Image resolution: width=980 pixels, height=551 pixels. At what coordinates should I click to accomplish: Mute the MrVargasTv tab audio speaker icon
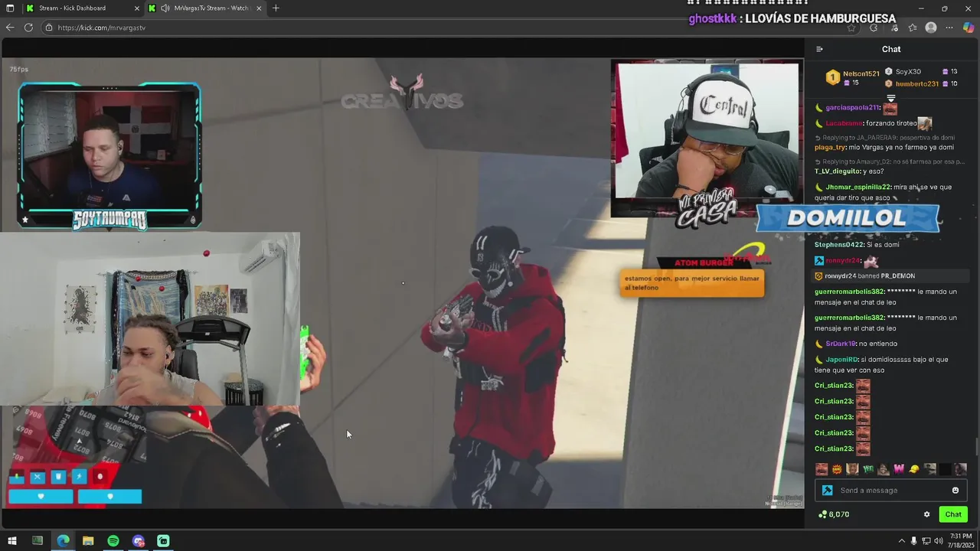(x=165, y=8)
